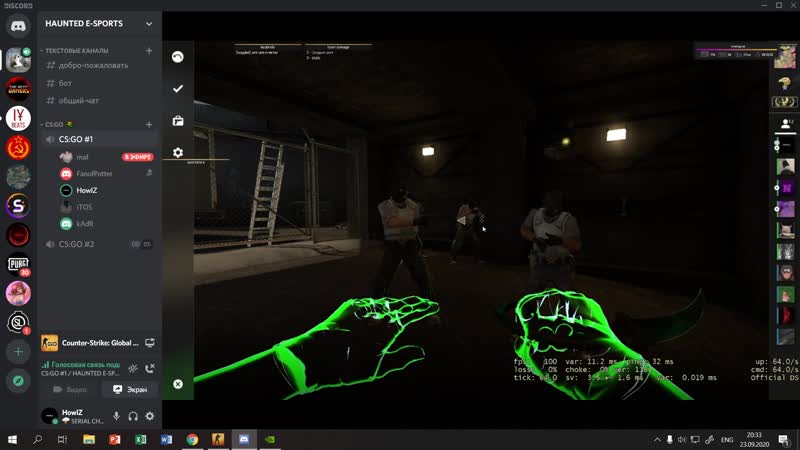This screenshot has width=800, height=450.
Task: Switch to Chrome in taskbar
Action: tap(192, 440)
